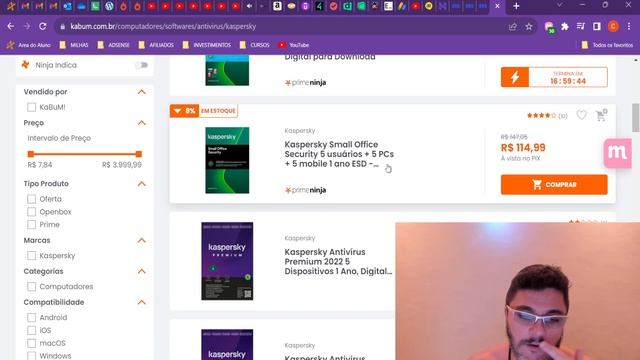Switch to the WordPress tab
Viewport: 640px width, 360px height.
pos(109,6)
